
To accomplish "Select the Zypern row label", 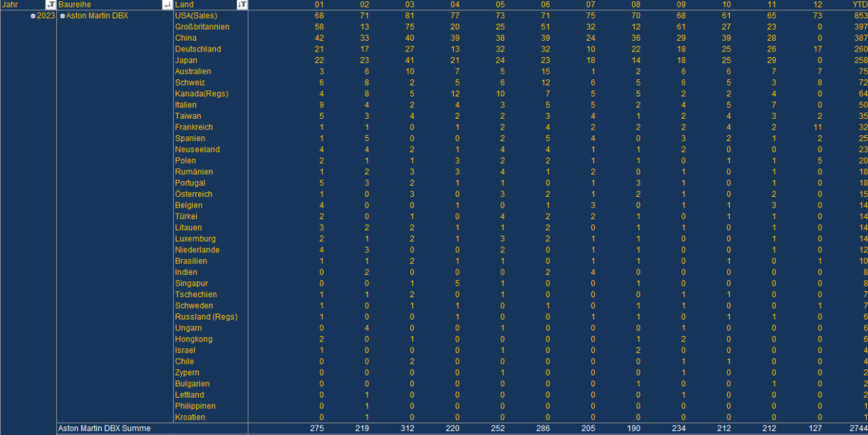I will click(187, 373).
